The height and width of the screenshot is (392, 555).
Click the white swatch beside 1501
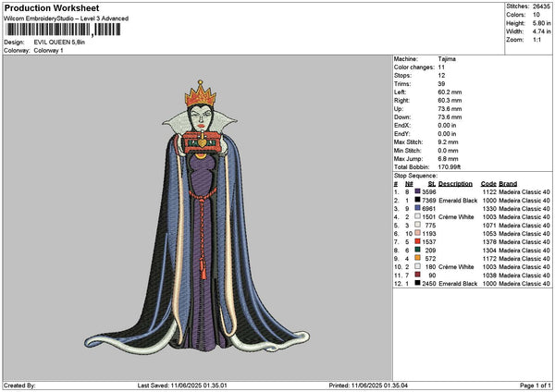[x=417, y=216]
